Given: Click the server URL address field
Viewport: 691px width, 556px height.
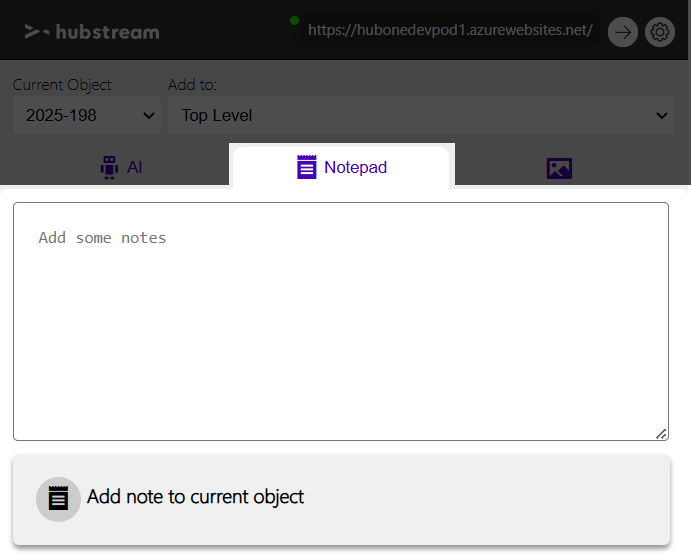Looking at the screenshot, I should click(450, 31).
